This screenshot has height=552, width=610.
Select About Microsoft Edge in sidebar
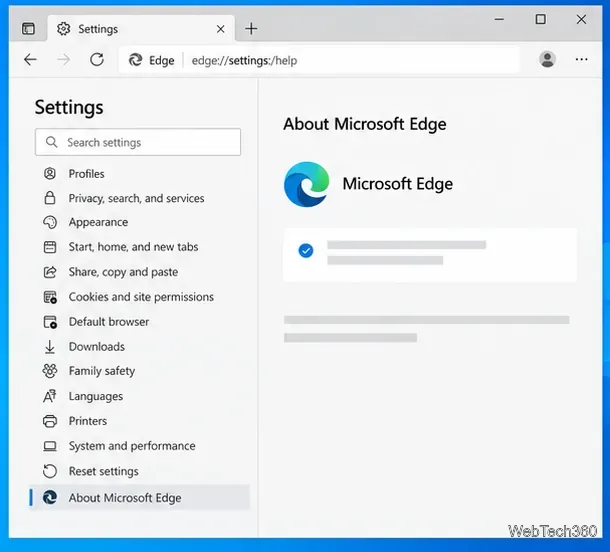(x=139, y=498)
